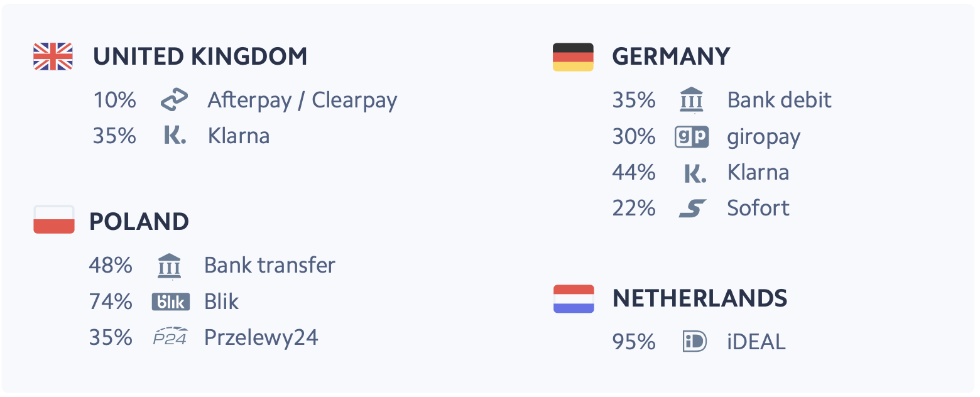The image size is (980, 397).
Task: Click the Afterpay / Clearpay arrows icon
Action: pos(174,101)
